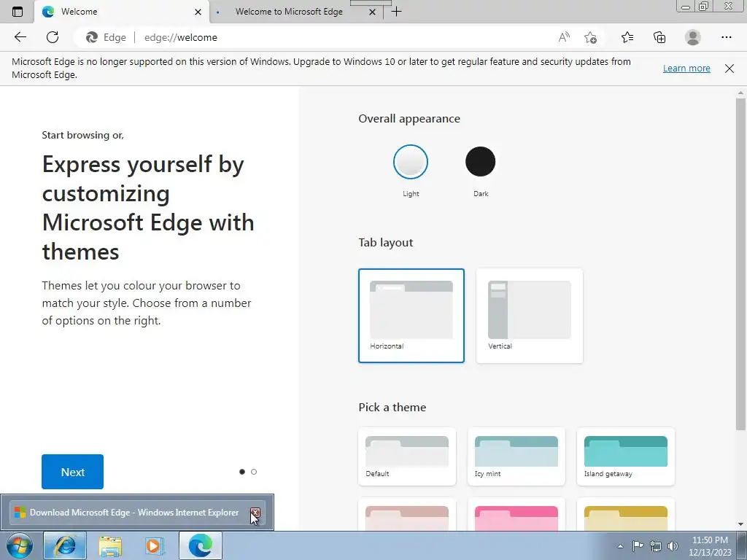Open Internet Explorer from taskbar
The image size is (747, 560).
click(65, 545)
